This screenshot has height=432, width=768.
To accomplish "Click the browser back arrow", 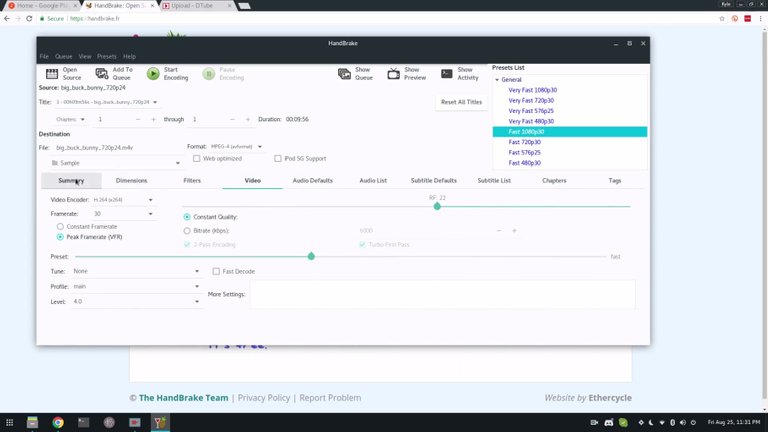I will coord(7,19).
